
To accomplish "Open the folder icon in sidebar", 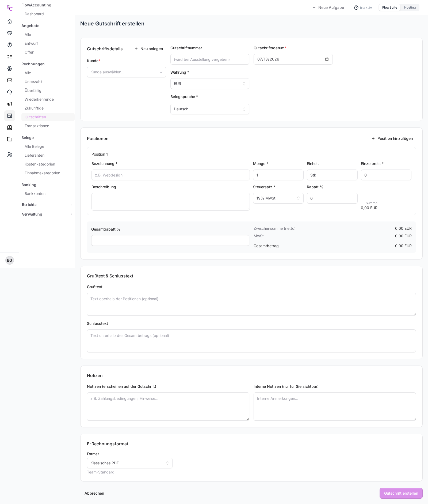I will tap(10, 139).
